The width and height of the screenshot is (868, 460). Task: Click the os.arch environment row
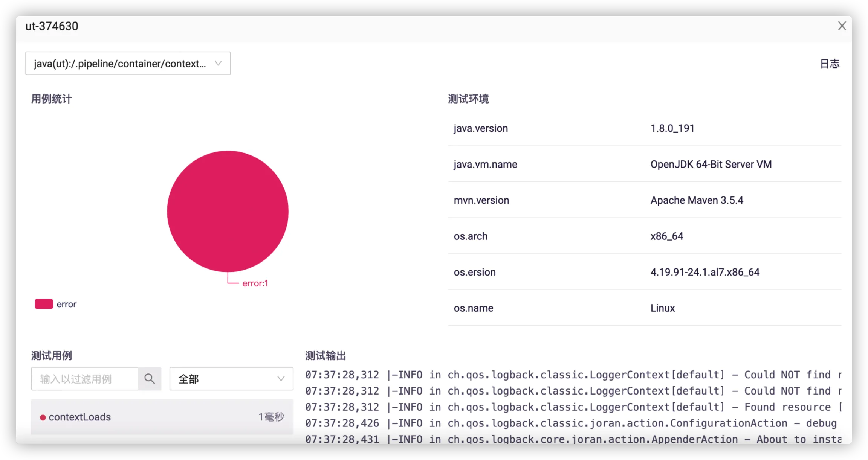[x=471, y=236]
